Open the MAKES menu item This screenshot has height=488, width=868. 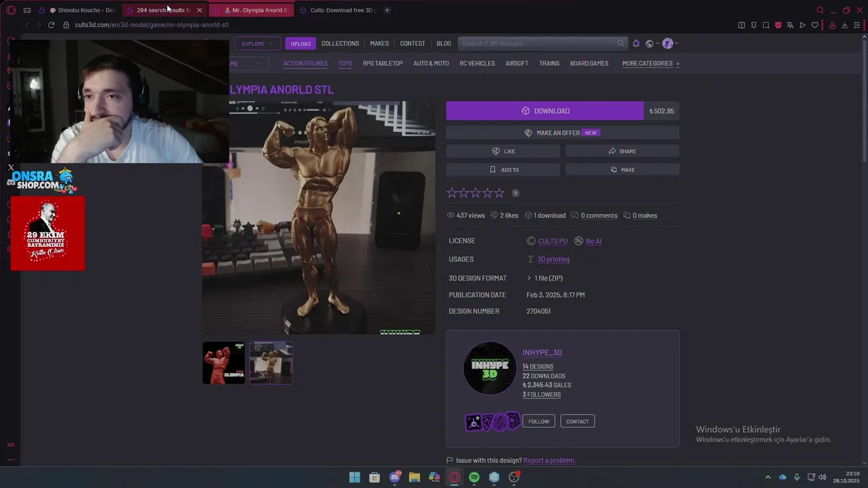380,43
